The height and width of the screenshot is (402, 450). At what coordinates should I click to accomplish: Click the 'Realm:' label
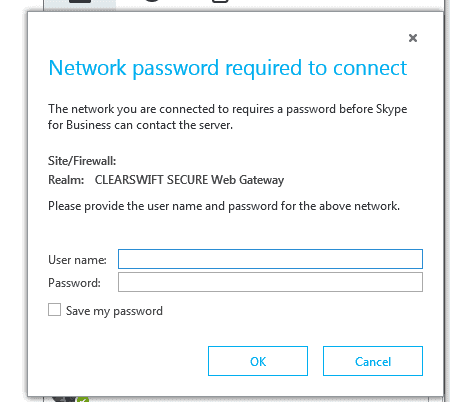66,180
